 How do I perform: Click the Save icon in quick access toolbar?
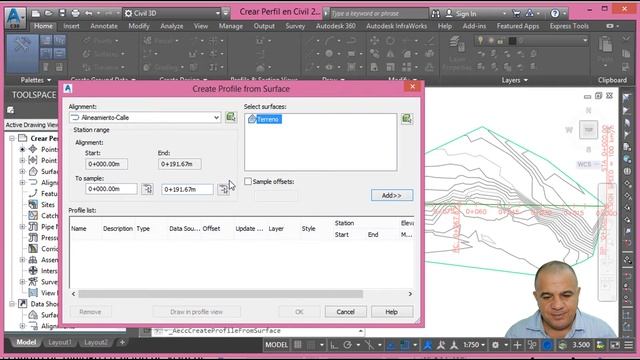[62, 13]
